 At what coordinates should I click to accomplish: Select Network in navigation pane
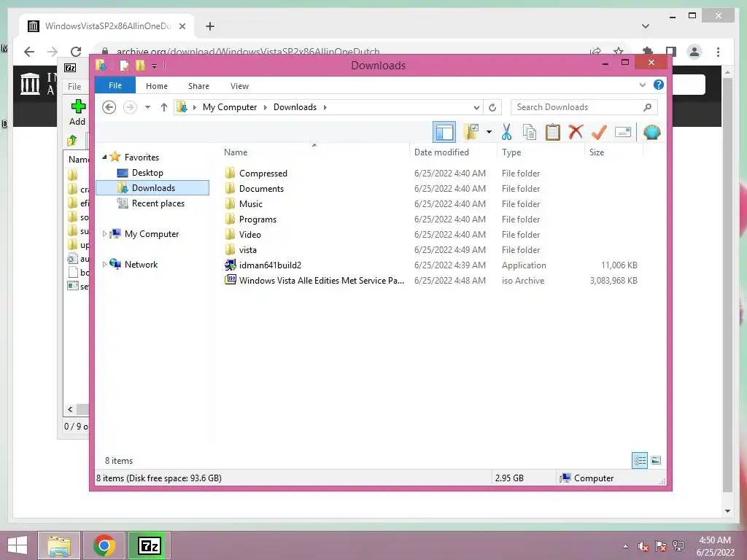click(141, 265)
